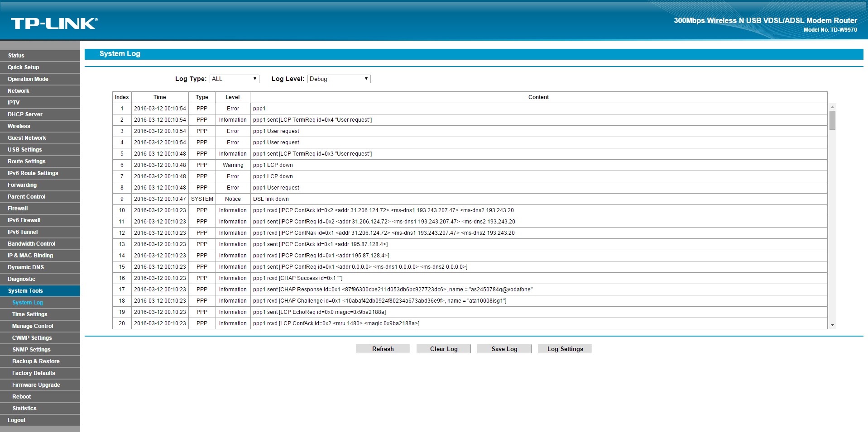Screen dimensions: 868x432
Task: Open the Log Type dropdown
Action: tap(234, 79)
